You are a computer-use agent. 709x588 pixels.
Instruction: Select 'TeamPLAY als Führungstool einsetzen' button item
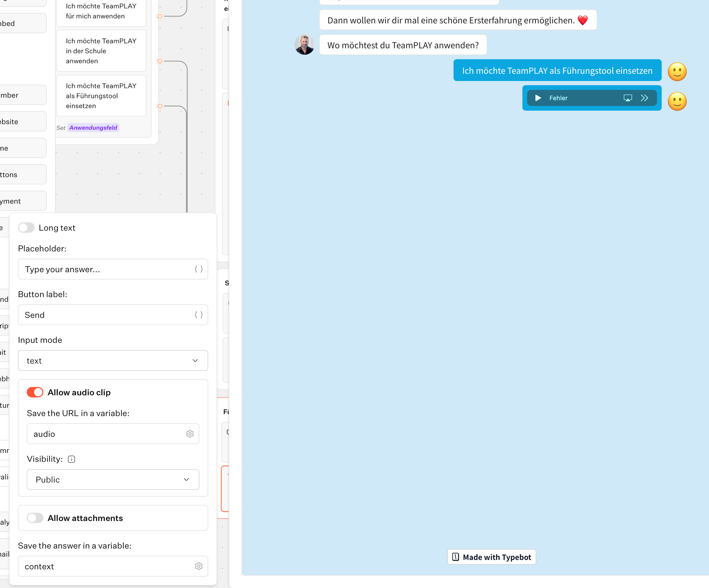101,96
